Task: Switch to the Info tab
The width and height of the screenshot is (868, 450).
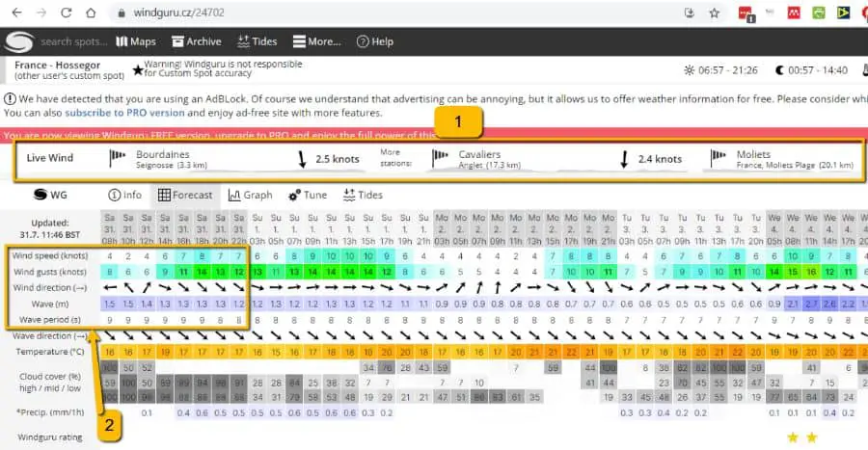Action: 125,196
